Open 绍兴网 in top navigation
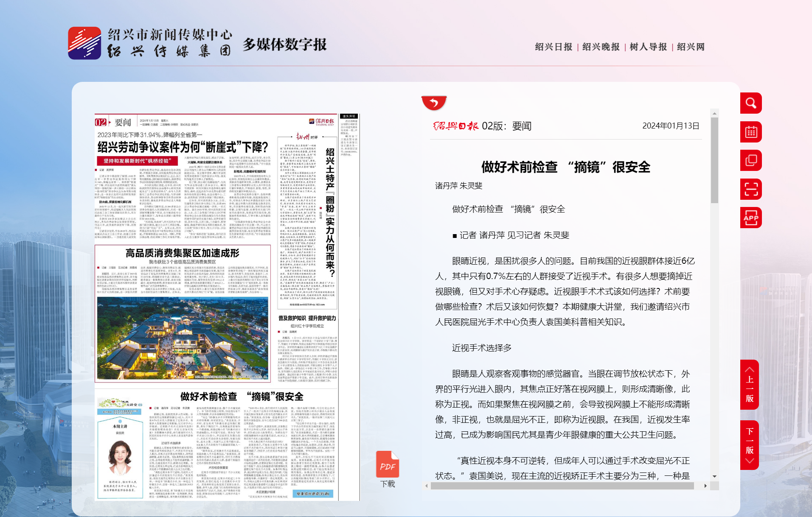 691,47
